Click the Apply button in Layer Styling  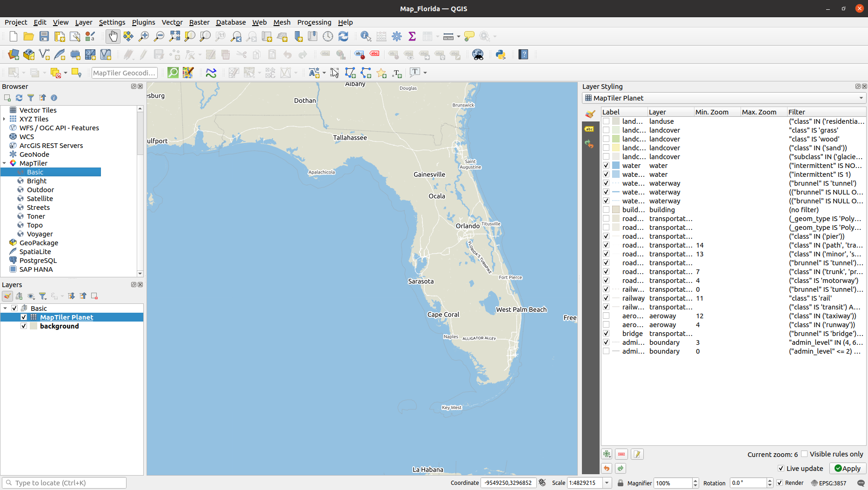point(848,469)
